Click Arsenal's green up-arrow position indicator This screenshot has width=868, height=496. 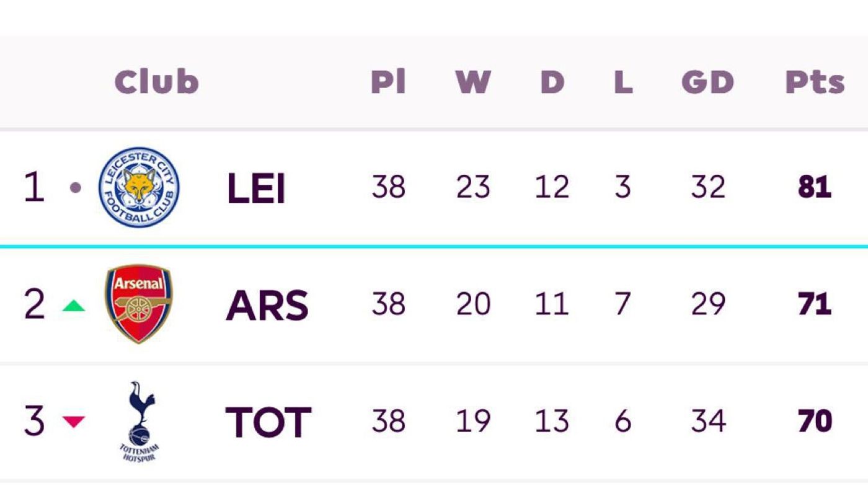pyautogui.click(x=73, y=305)
